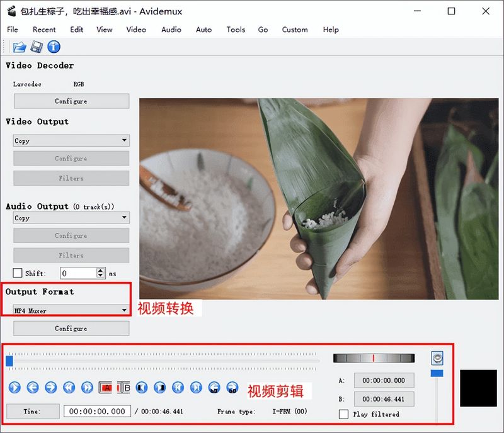
Task: Click the Shift value input field
Action: 79,273
